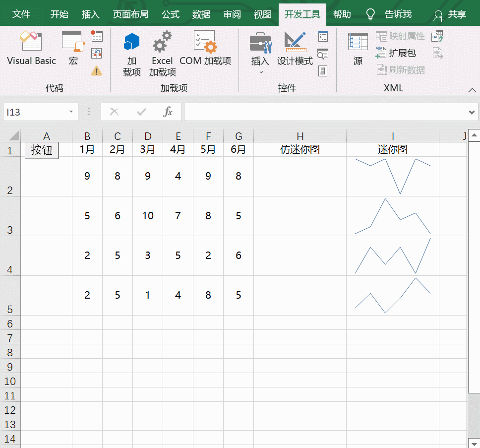Open COM 加载项 dialog
Screen dimensions: 480x448
point(205,48)
